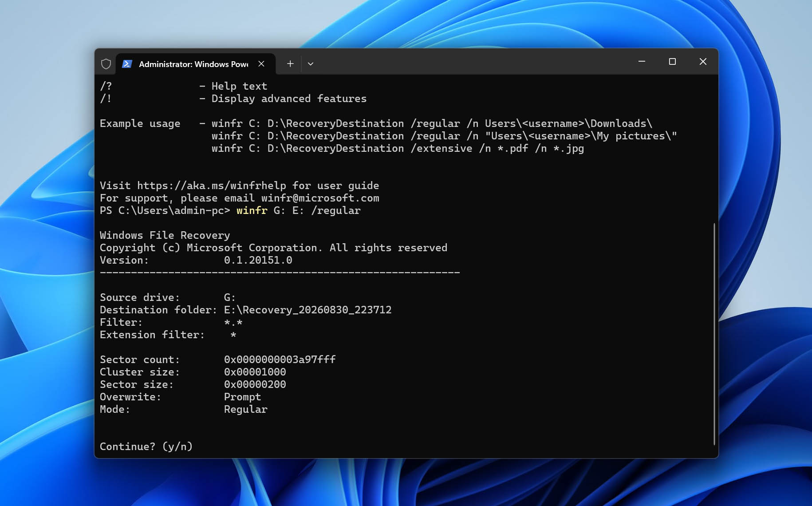Click the example line ending with '*.jpg'
Screen dimensions: 812x506
(x=398, y=148)
